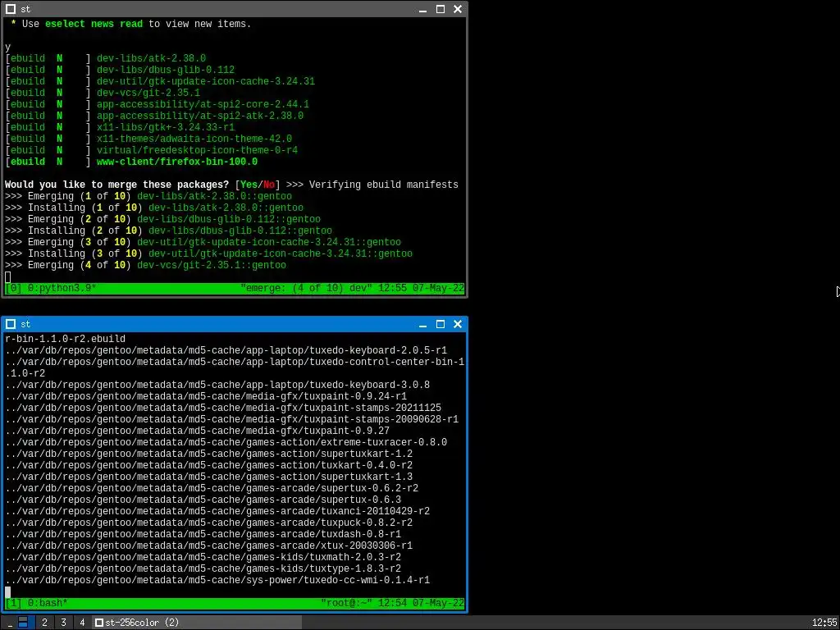Click ebuild row x11-themes/adwaita-icon-theme-42.0
The image size is (840, 630).
click(148, 139)
